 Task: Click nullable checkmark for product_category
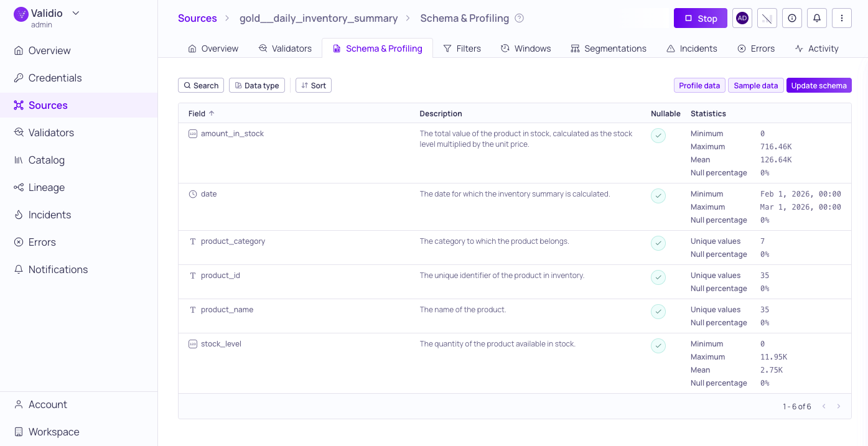658,243
